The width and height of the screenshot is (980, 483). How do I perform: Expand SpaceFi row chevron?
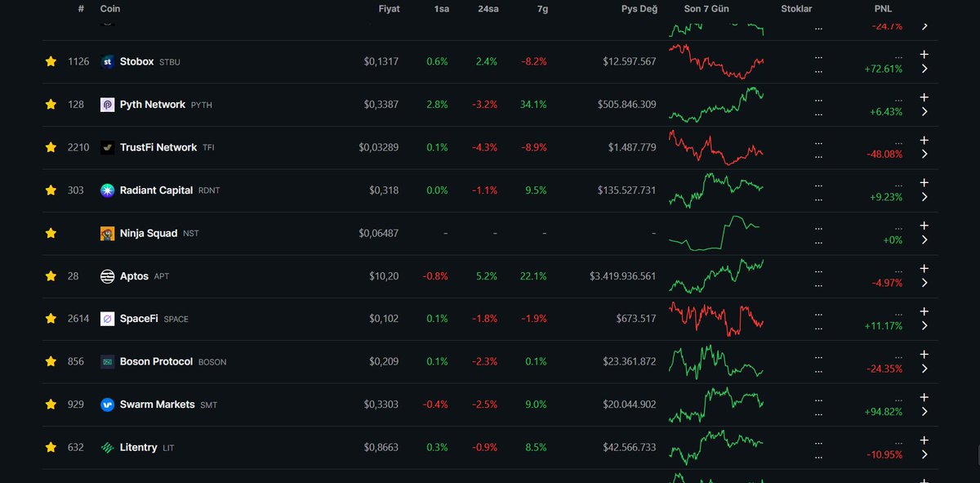tap(924, 326)
